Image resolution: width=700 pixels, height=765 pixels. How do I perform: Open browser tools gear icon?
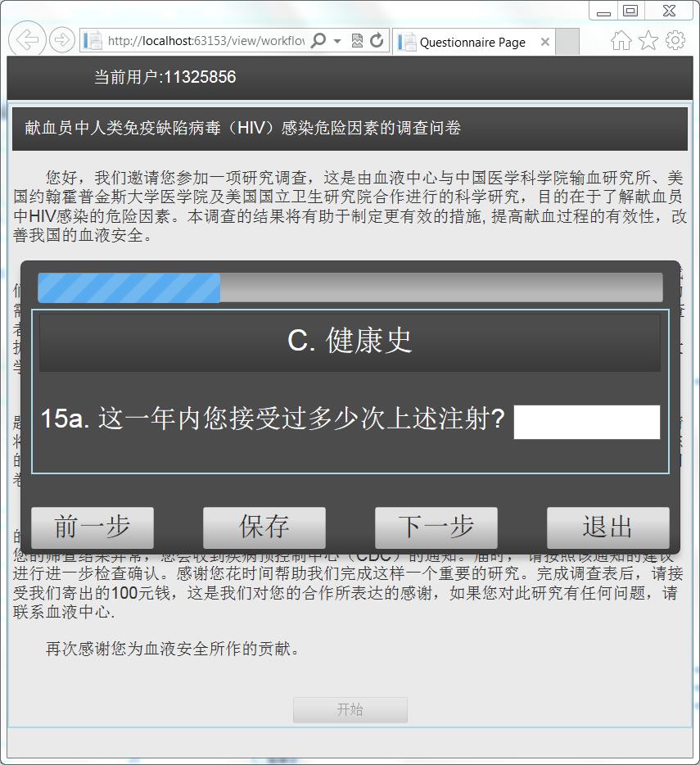pos(675,40)
